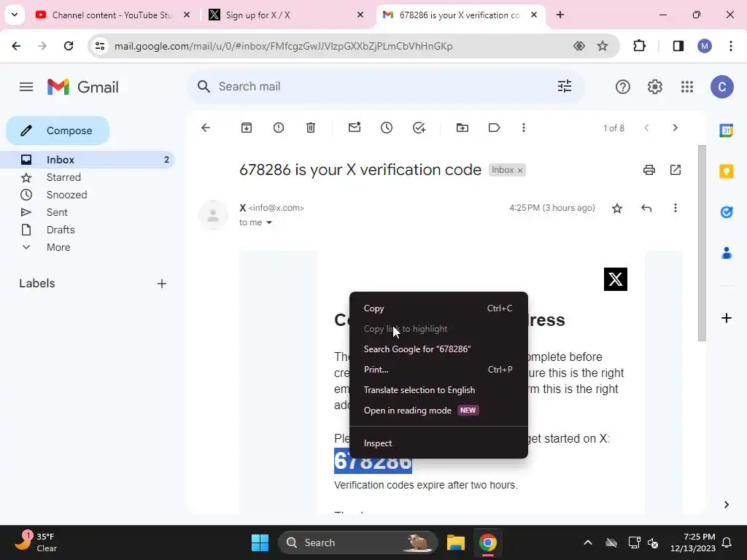
Task: Open Google apps grid
Action: [x=687, y=87]
